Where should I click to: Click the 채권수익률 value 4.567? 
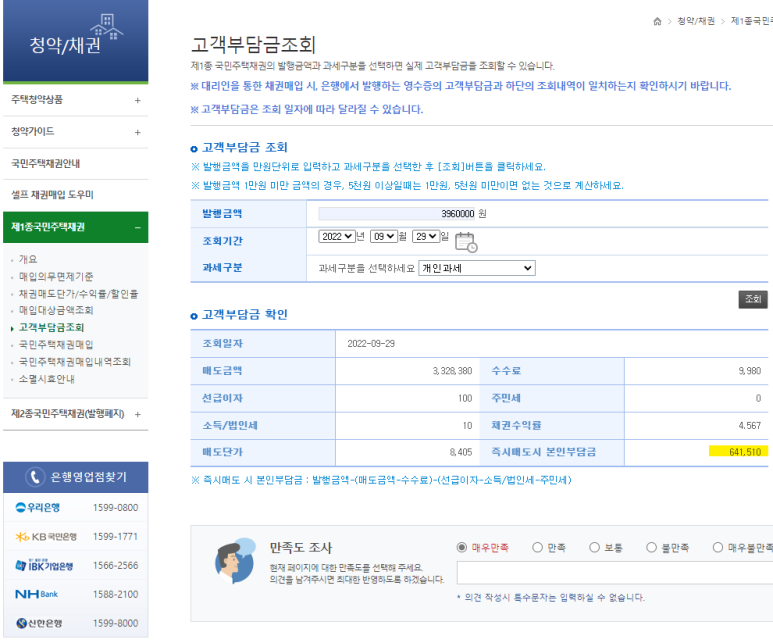tap(749, 426)
